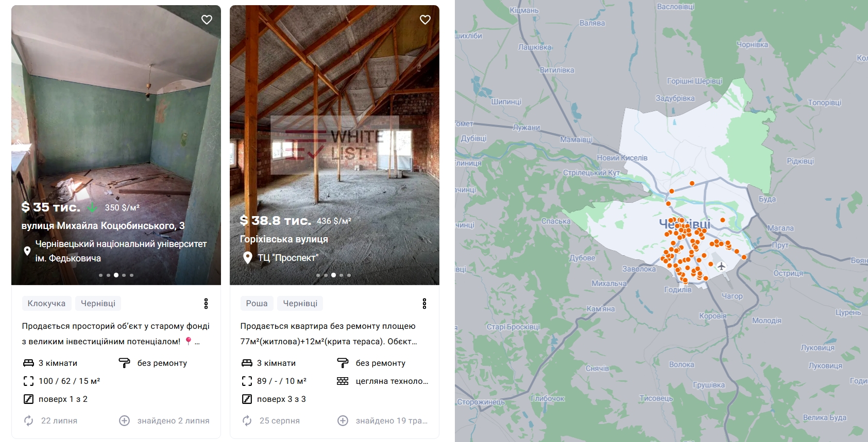Click the location pin near Чернівецький університет

pos(27,251)
